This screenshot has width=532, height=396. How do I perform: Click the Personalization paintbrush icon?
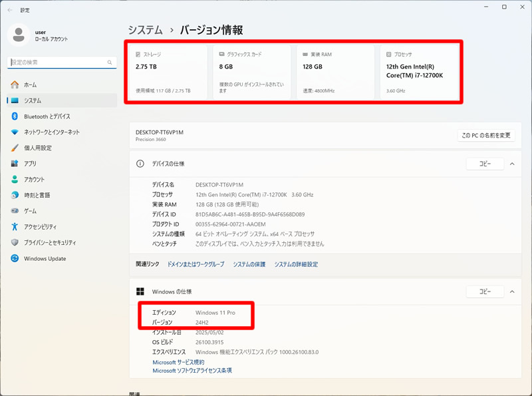(15, 148)
